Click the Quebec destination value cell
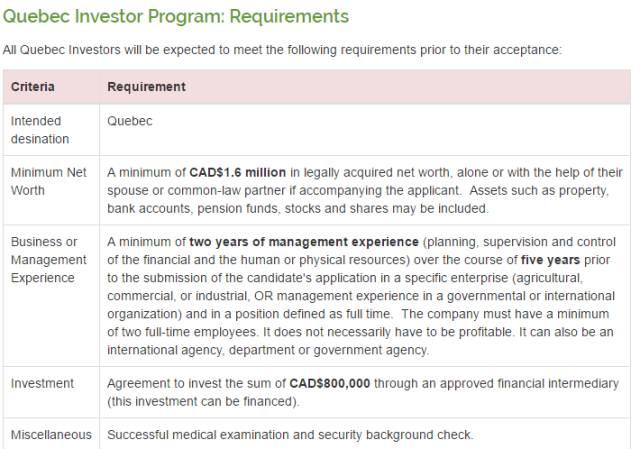Viewport: 640px width, 449px height. [x=129, y=121]
